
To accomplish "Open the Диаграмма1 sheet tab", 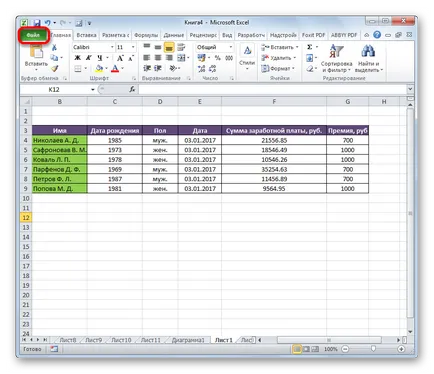I will point(188,340).
